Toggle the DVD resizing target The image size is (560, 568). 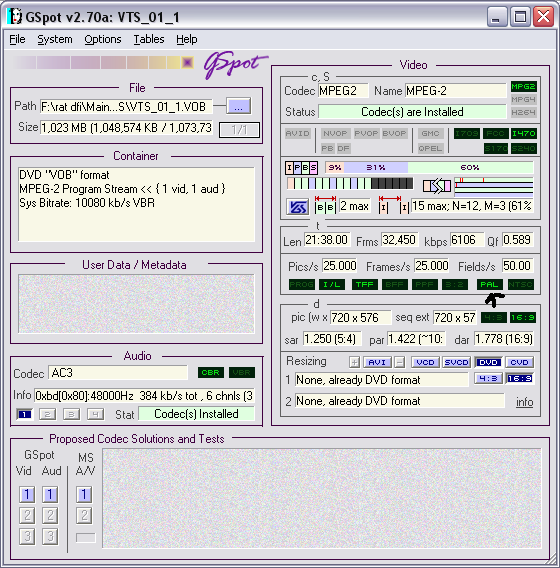coord(488,362)
